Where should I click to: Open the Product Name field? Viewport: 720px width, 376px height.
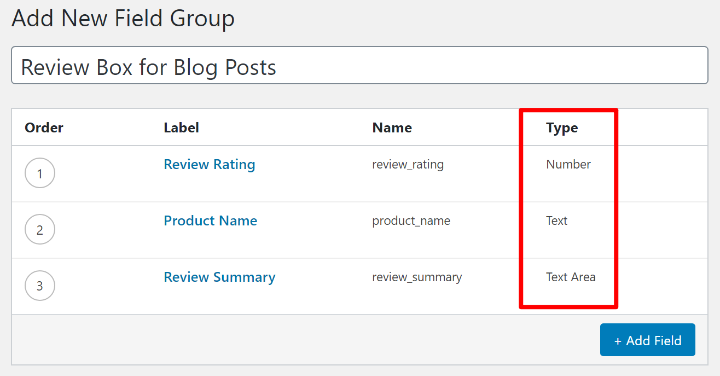[210, 220]
